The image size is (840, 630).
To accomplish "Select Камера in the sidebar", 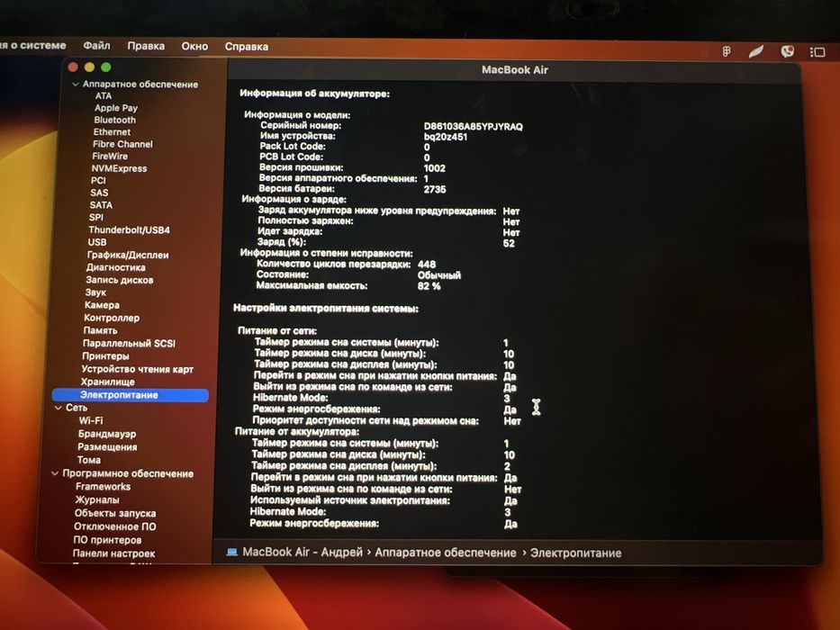I will click(x=102, y=305).
